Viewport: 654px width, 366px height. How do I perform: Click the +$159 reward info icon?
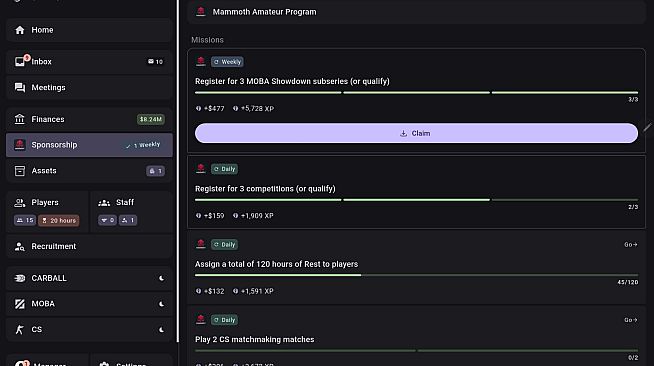tap(199, 216)
